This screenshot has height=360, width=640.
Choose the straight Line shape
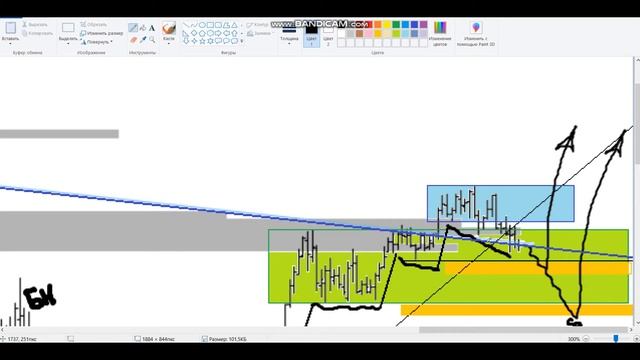186,25
